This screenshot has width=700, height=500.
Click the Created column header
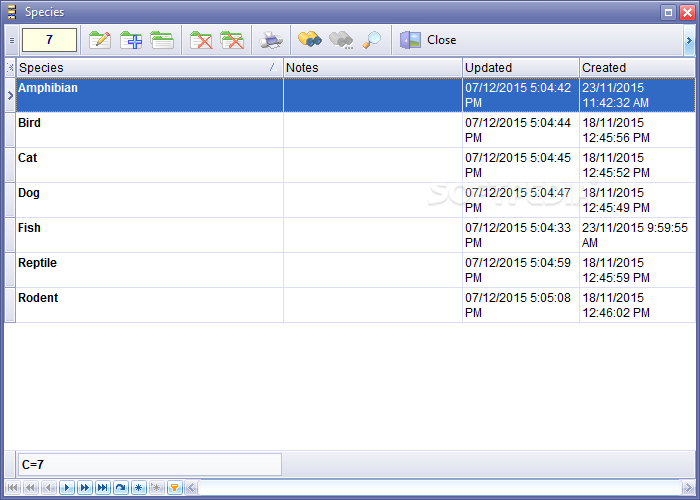pyautogui.click(x=637, y=68)
